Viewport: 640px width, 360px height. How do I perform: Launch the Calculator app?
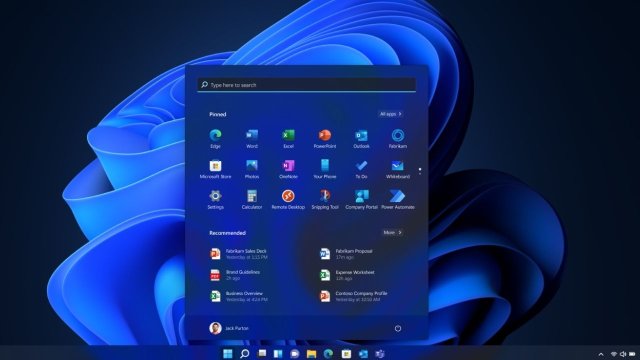point(252,200)
